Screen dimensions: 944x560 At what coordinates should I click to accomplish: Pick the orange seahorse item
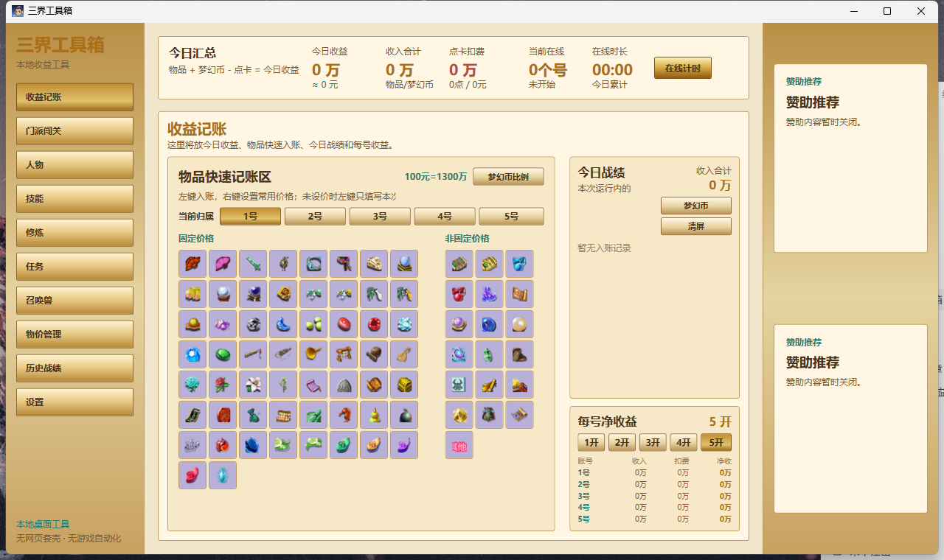coord(344,415)
